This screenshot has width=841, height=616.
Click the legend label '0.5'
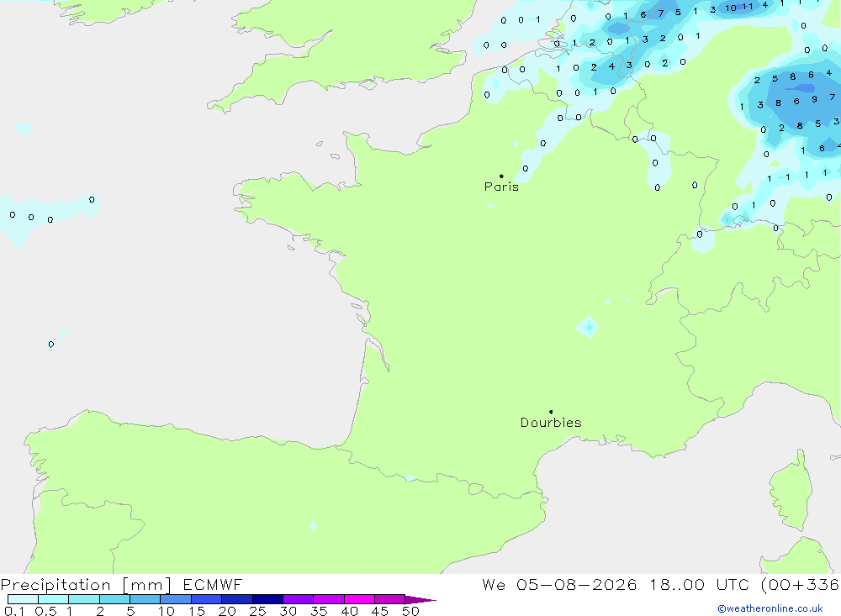(45, 611)
